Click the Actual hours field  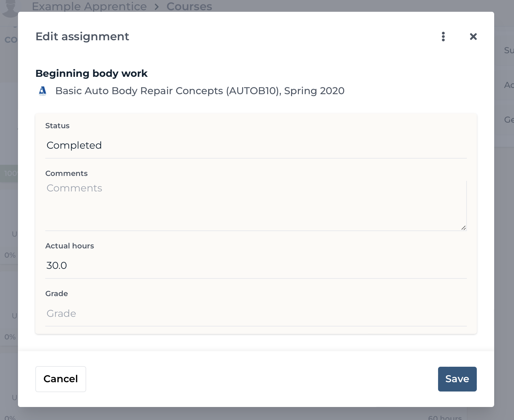pos(256,265)
